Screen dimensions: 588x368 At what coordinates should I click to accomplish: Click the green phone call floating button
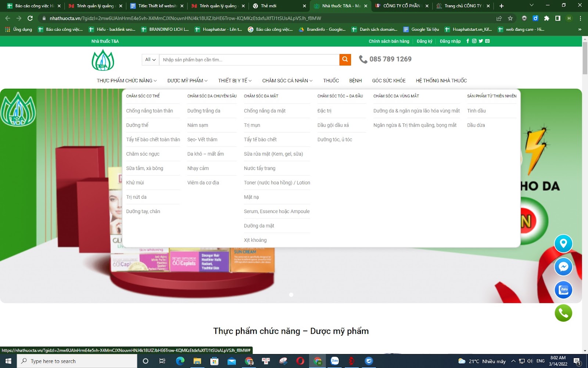pos(563,313)
